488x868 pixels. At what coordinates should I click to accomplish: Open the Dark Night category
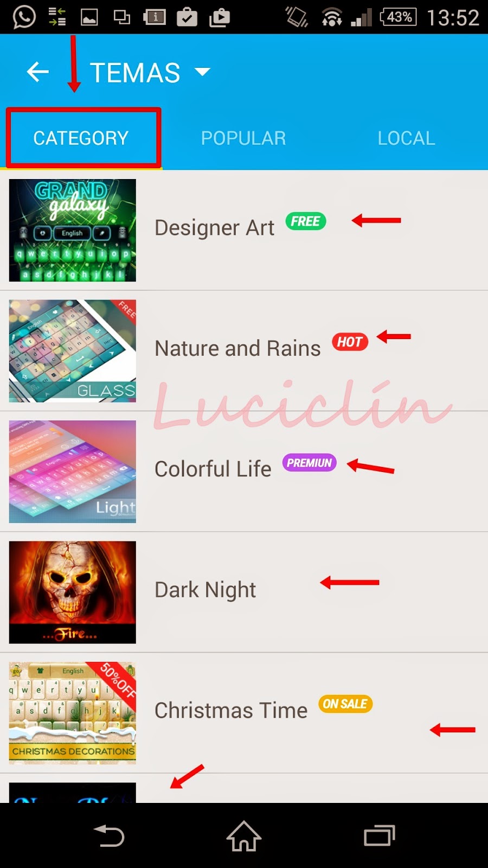[x=244, y=592]
